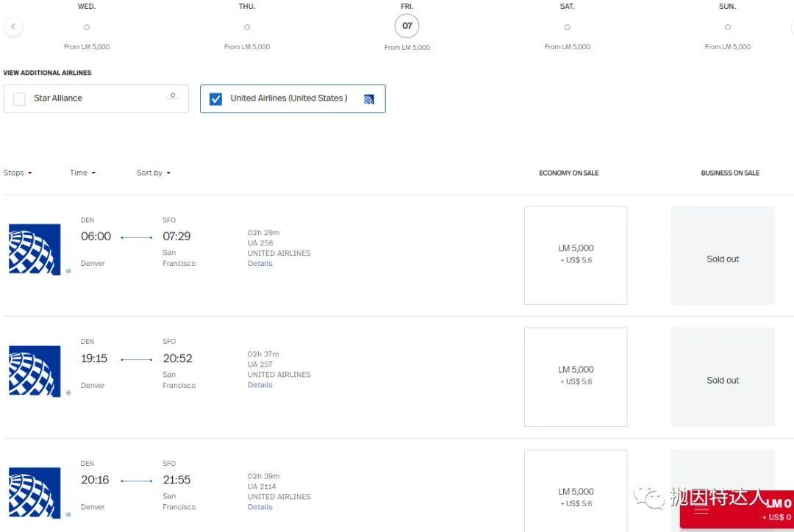Uncheck the United Airlines (United States) filter
This screenshot has width=794, height=532.
click(215, 98)
